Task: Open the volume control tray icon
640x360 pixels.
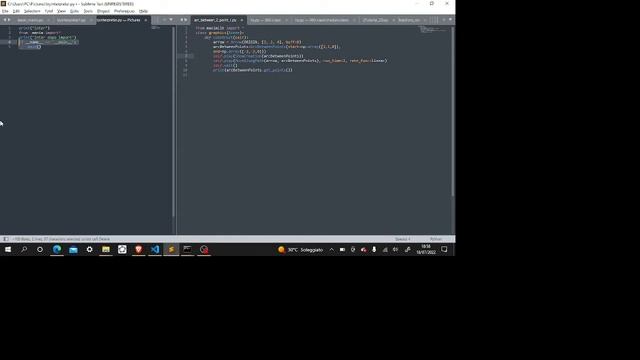Action: tap(395, 249)
